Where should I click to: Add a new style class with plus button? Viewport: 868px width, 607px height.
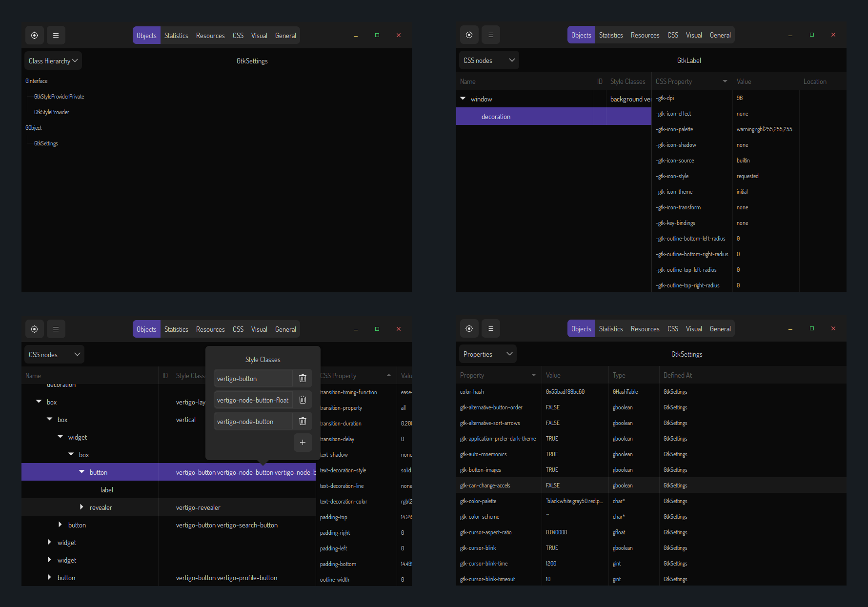303,442
